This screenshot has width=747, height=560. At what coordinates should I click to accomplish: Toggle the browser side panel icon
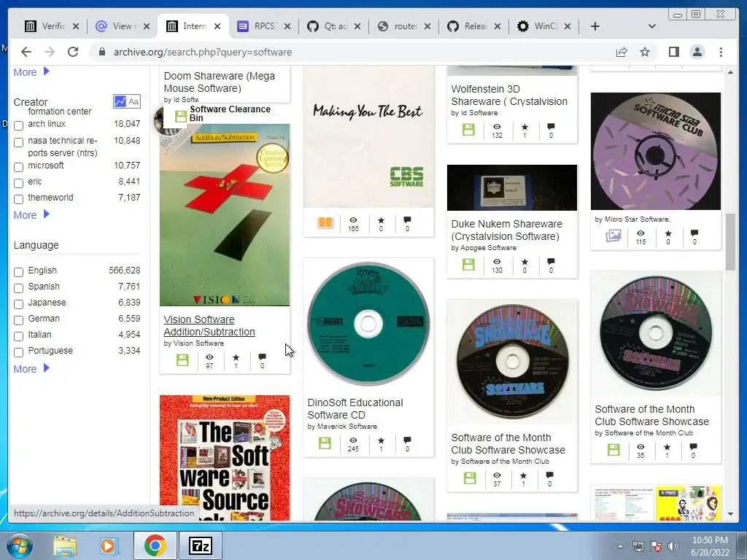[x=673, y=52]
